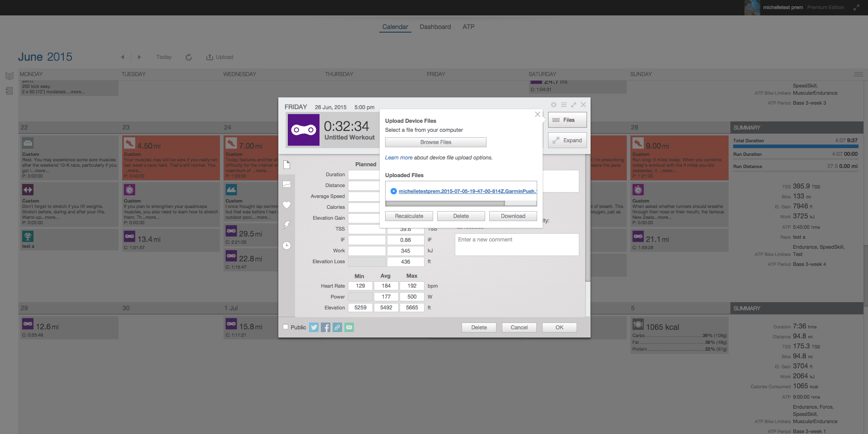Follow the Learn more link
The width and height of the screenshot is (868, 434).
399,158
